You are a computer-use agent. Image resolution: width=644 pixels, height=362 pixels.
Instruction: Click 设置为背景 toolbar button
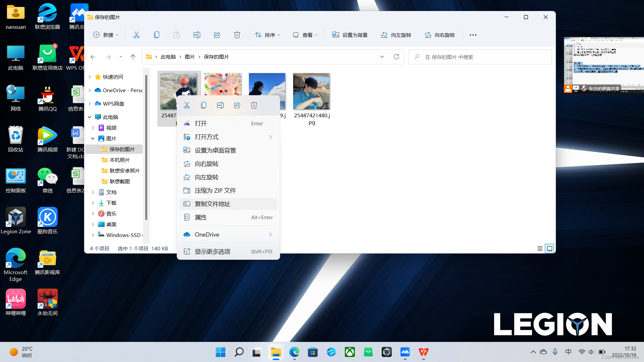[350, 35]
